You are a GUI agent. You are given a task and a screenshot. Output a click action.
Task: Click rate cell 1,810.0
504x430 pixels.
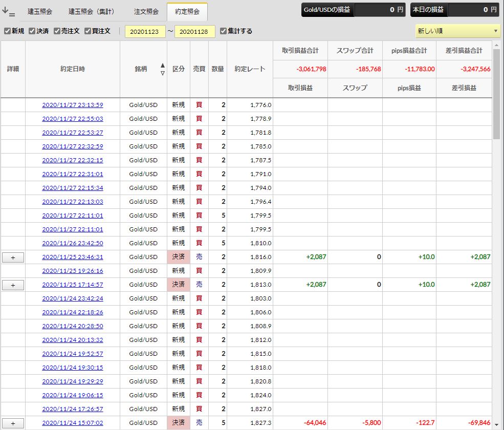(260, 243)
